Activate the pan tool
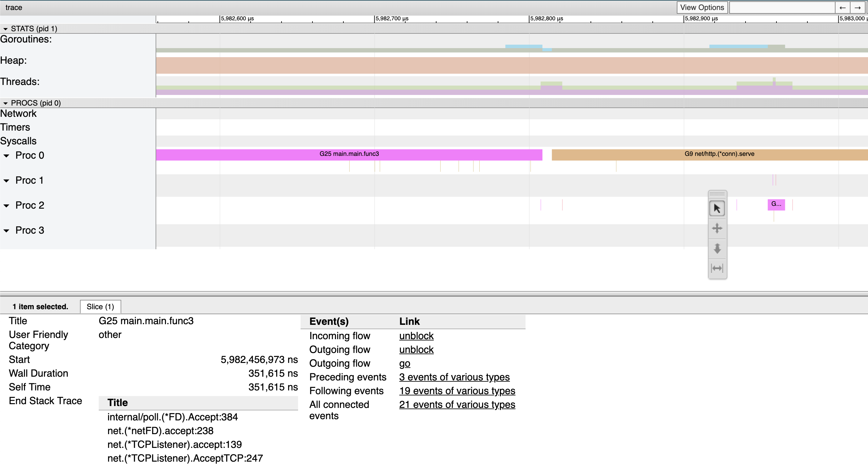Image resolution: width=868 pixels, height=466 pixels. 717,228
